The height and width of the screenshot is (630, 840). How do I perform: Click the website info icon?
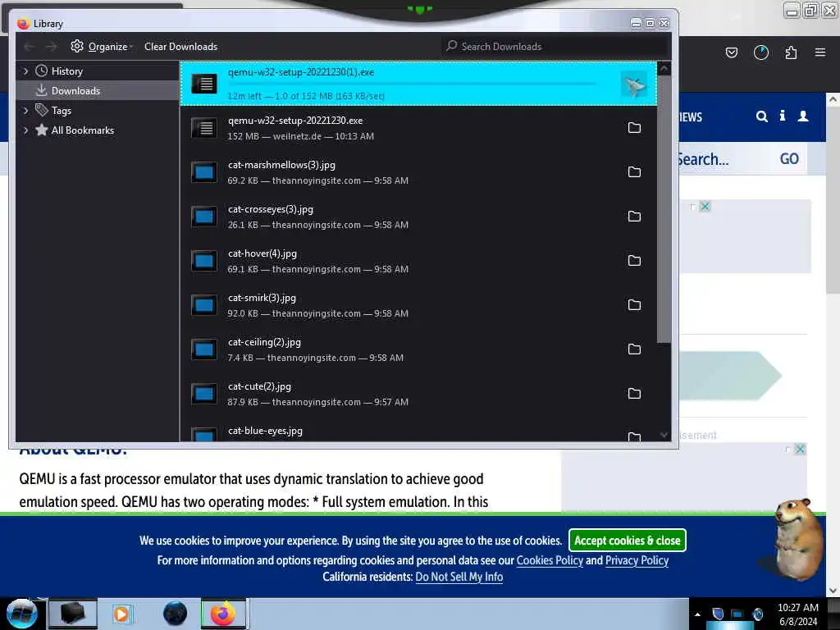coord(783,116)
